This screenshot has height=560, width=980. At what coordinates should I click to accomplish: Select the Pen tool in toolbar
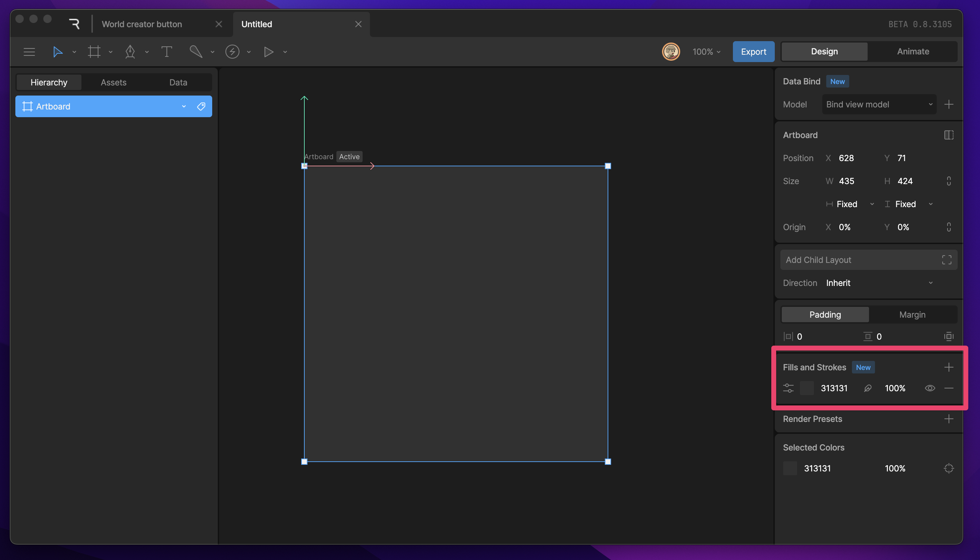[130, 52]
